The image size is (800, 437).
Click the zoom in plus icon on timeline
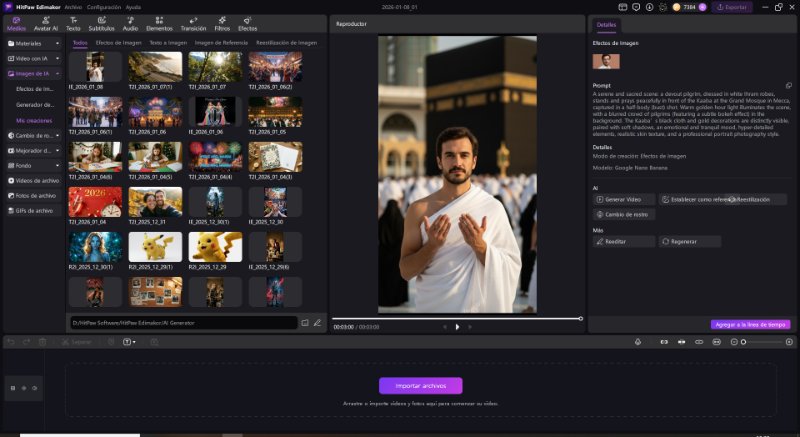point(789,342)
